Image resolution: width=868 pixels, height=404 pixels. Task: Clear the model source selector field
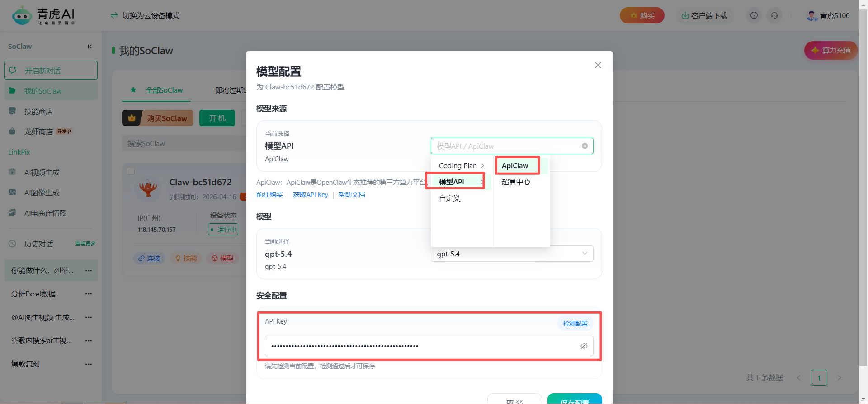585,146
